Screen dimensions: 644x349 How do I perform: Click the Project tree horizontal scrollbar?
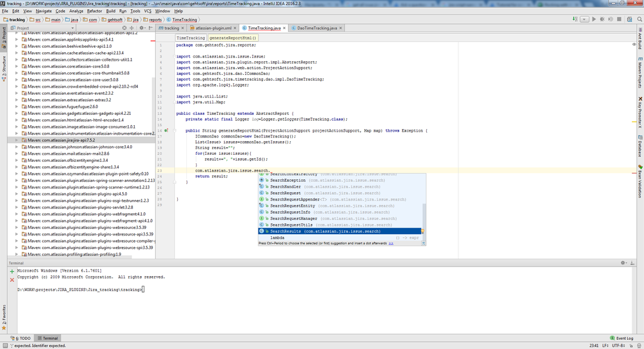click(70, 258)
